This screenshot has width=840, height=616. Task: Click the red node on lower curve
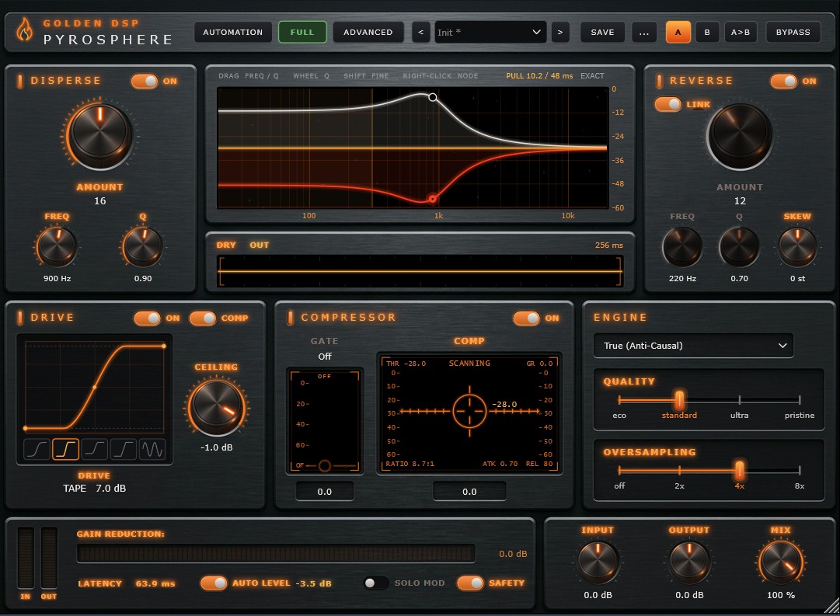pos(432,199)
